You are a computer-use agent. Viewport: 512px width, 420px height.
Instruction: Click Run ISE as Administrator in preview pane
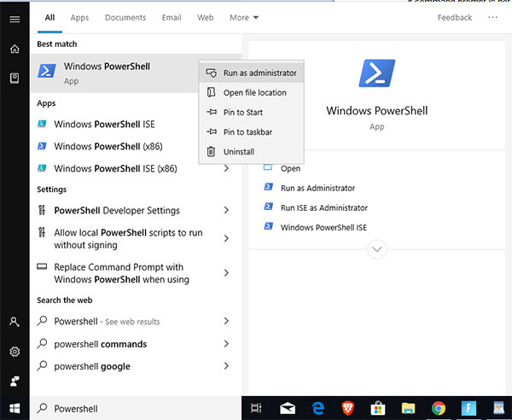tap(324, 207)
